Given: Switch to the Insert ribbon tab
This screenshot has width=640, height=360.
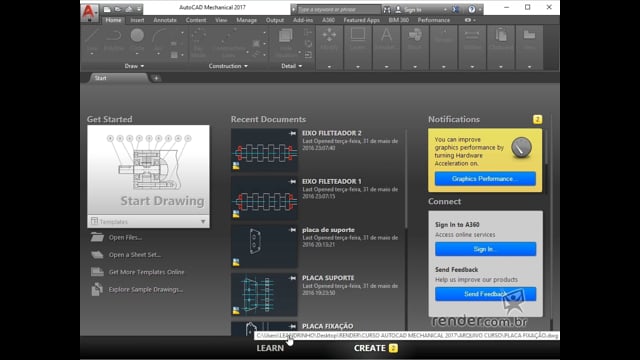Looking at the screenshot, I should tap(137, 20).
